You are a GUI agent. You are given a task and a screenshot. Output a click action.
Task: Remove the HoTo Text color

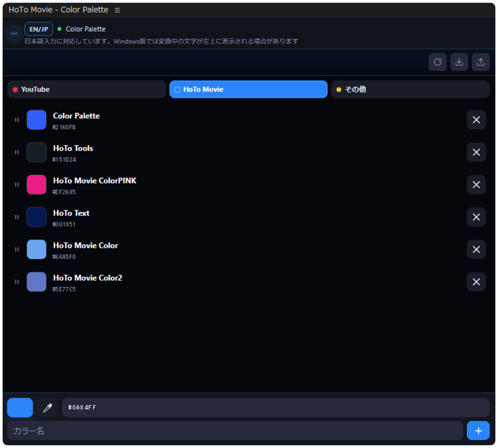pos(476,217)
